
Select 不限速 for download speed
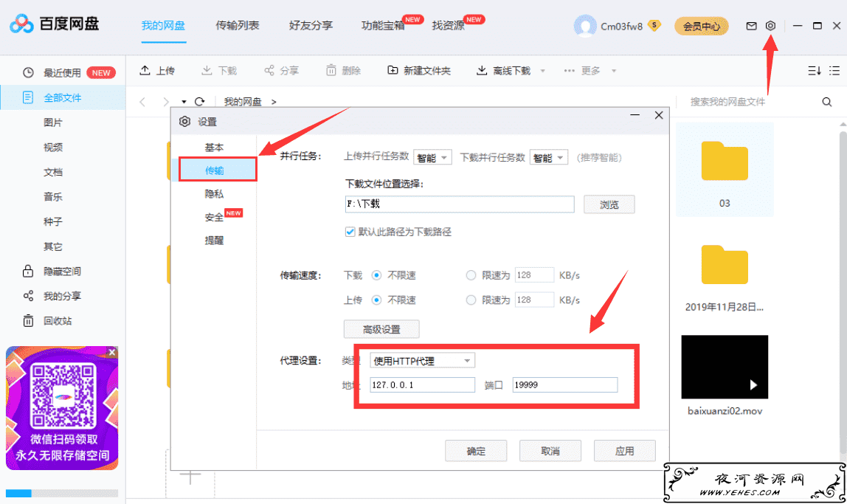tap(376, 275)
